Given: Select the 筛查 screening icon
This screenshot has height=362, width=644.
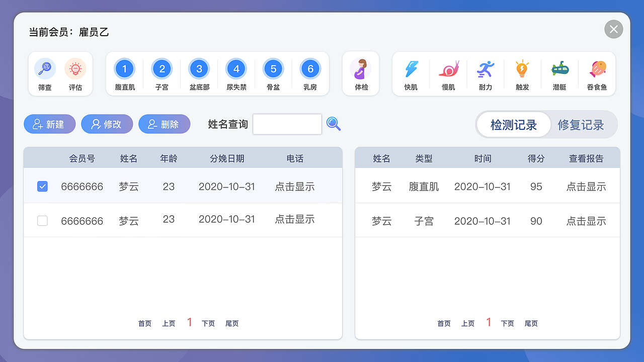Looking at the screenshot, I should (x=45, y=74).
